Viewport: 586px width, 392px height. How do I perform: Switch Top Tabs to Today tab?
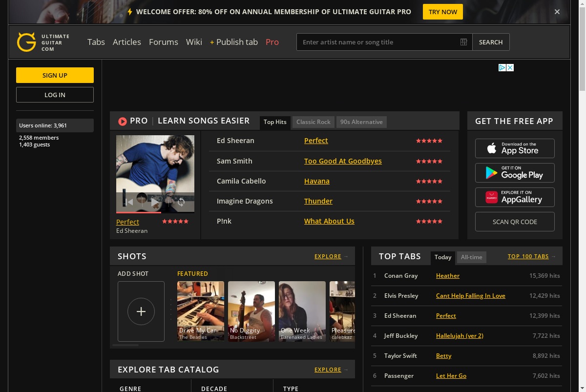[443, 257]
